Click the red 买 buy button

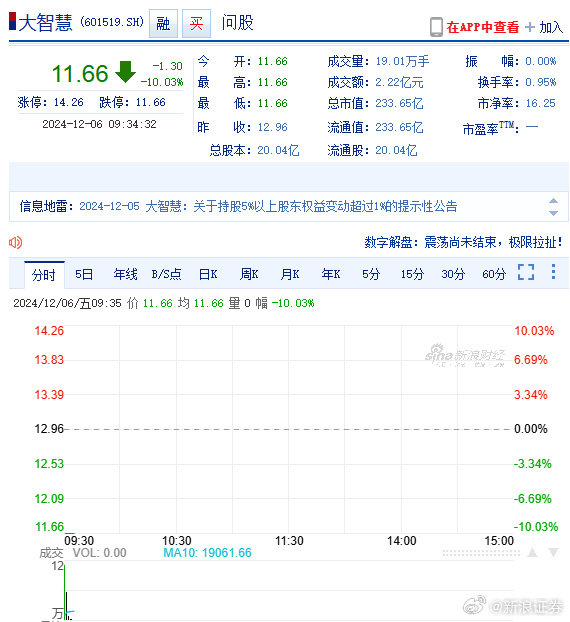196,23
